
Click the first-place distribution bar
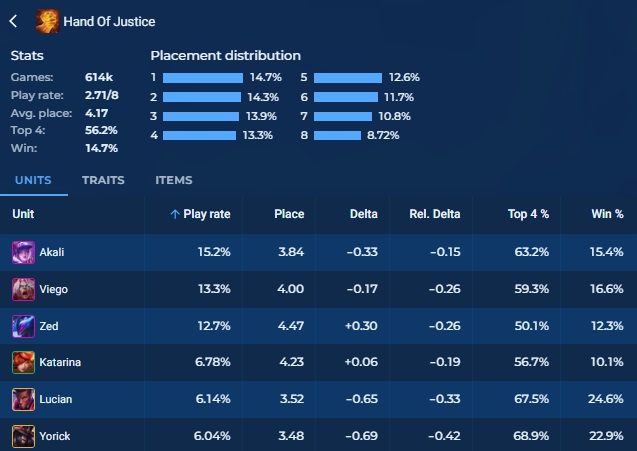point(203,78)
